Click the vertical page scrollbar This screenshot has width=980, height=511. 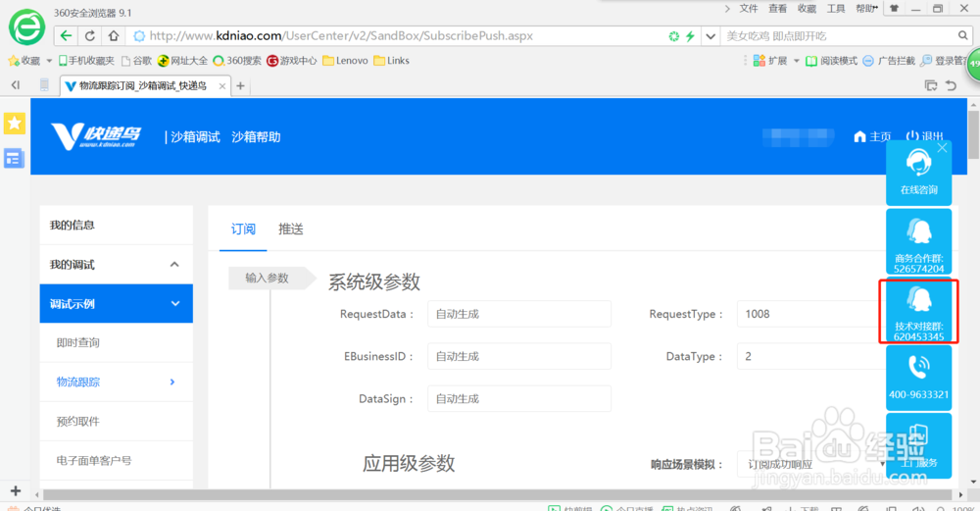point(973,134)
